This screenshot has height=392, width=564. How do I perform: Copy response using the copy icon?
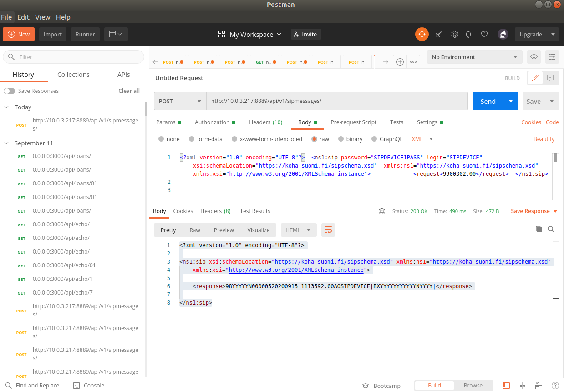click(x=539, y=229)
